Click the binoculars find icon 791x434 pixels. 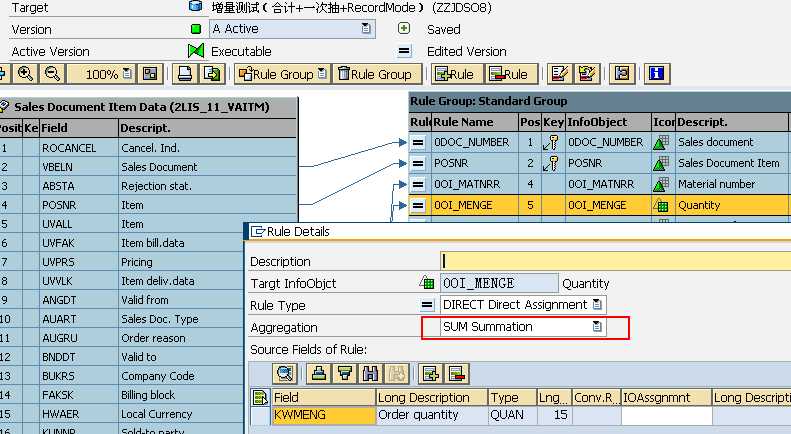click(370, 374)
